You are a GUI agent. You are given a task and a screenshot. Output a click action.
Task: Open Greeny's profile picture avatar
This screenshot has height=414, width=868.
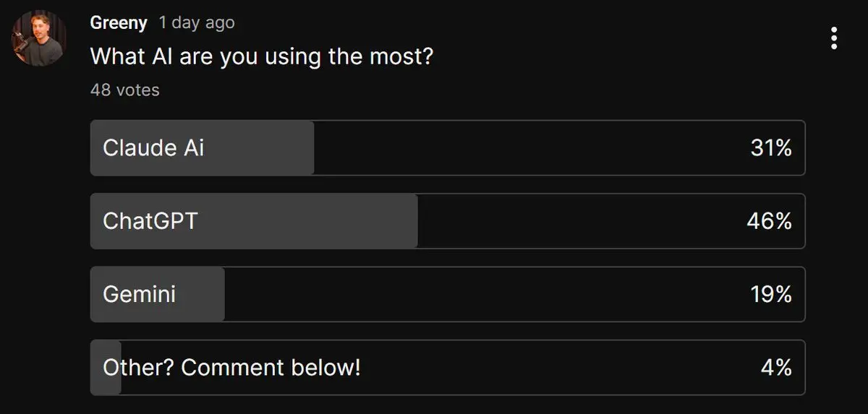(x=38, y=38)
